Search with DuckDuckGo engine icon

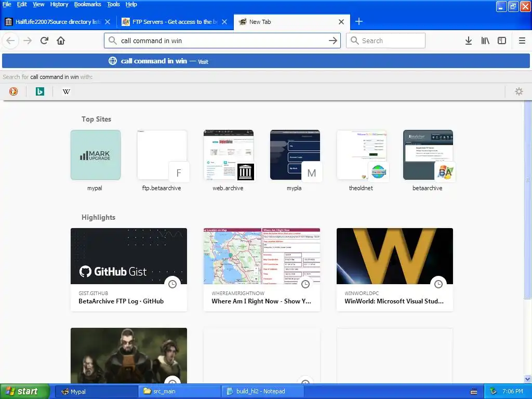pos(13,91)
